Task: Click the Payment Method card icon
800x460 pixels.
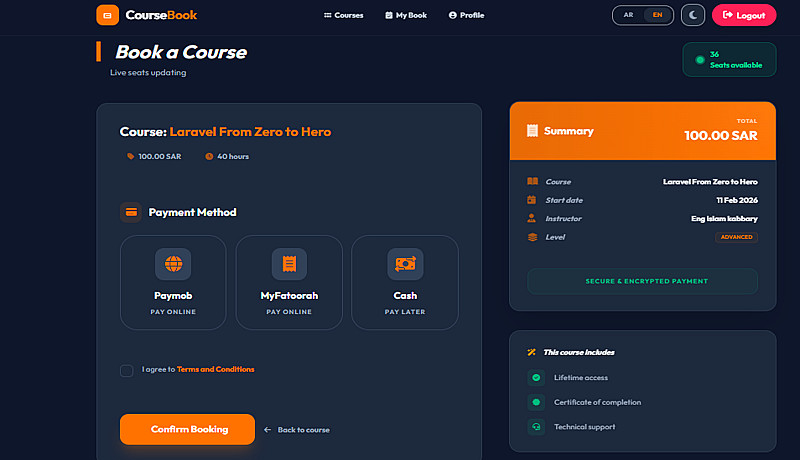Action: click(x=131, y=212)
